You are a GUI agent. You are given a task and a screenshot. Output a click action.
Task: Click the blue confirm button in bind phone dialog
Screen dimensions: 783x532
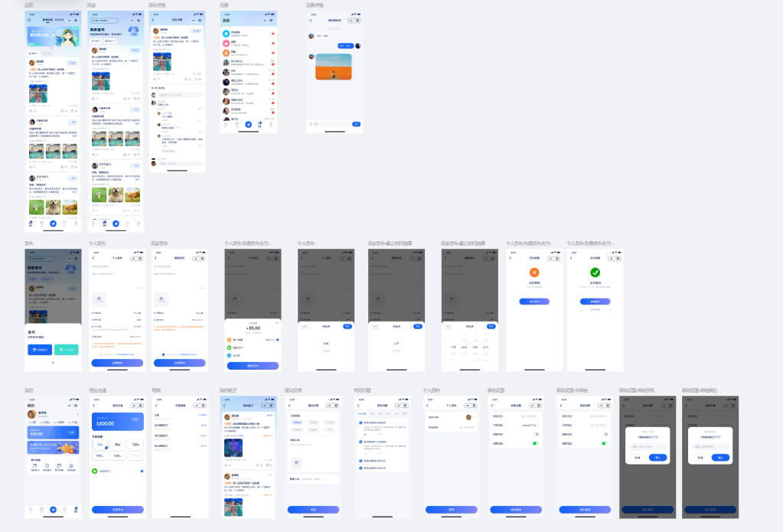[657, 457]
